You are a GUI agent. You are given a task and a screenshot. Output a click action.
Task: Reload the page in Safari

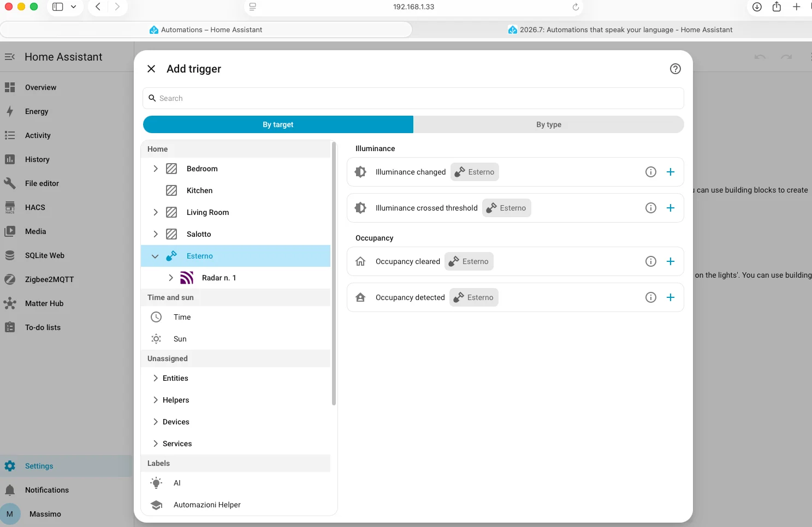[x=576, y=7]
